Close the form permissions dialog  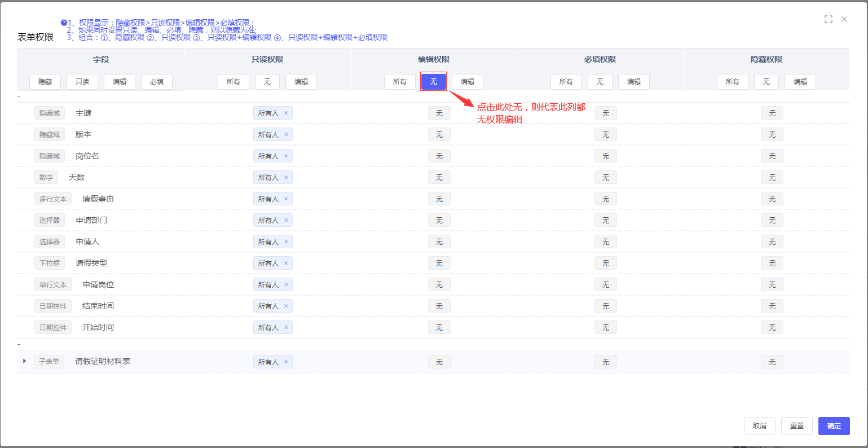(x=844, y=19)
